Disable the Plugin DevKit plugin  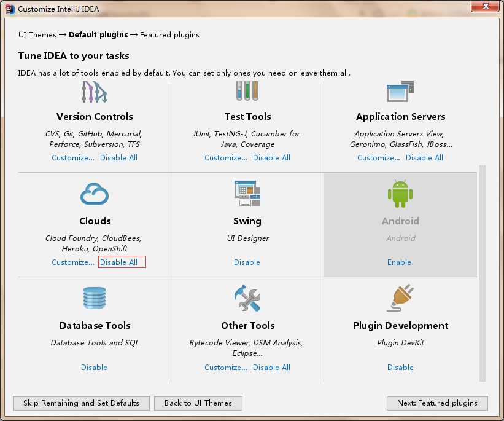tap(400, 368)
